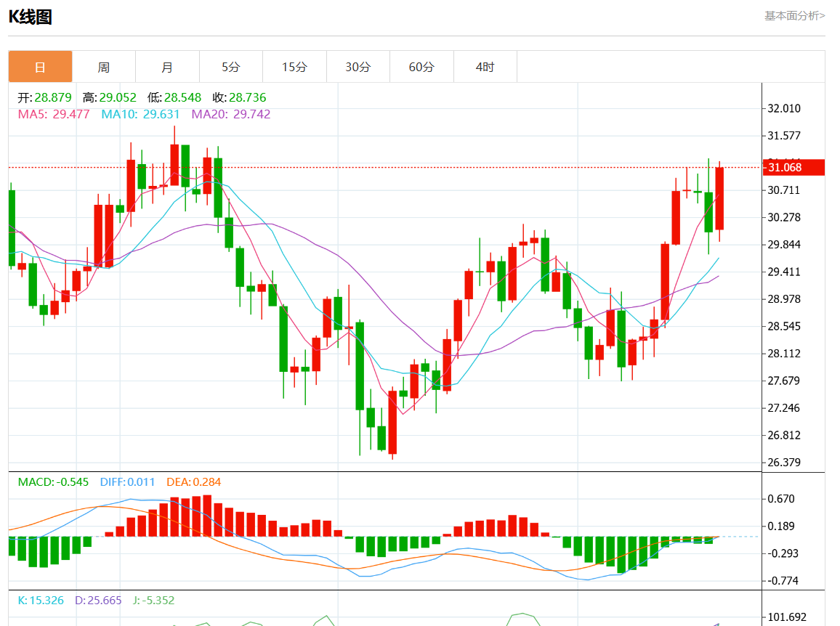Image resolution: width=840 pixels, height=626 pixels.
Task: Switch to the 月 monthly tab
Action: pyautogui.click(x=167, y=67)
